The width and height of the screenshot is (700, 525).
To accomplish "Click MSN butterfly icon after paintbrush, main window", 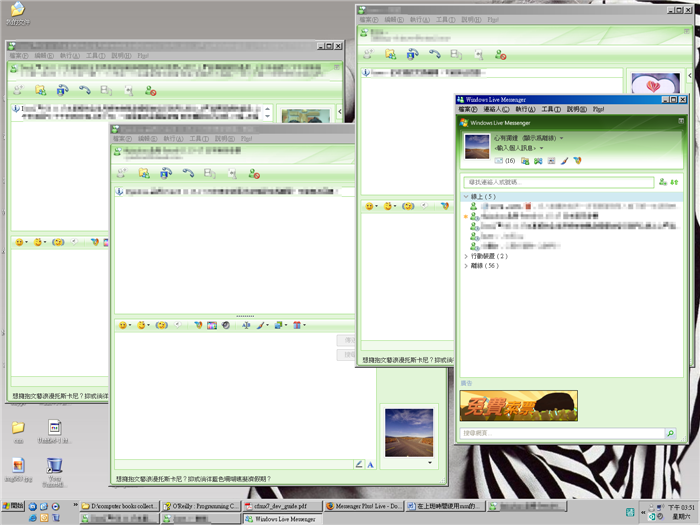I will (x=578, y=161).
